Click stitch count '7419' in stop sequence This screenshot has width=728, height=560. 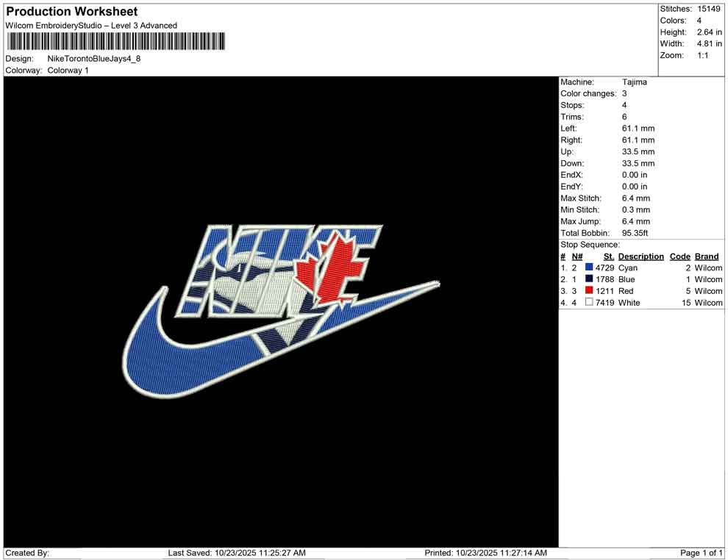pyautogui.click(x=605, y=303)
